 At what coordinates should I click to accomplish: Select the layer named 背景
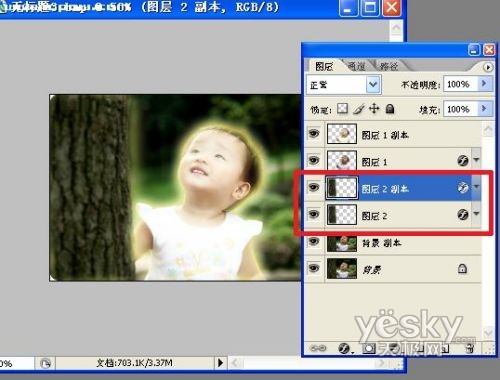click(x=372, y=269)
